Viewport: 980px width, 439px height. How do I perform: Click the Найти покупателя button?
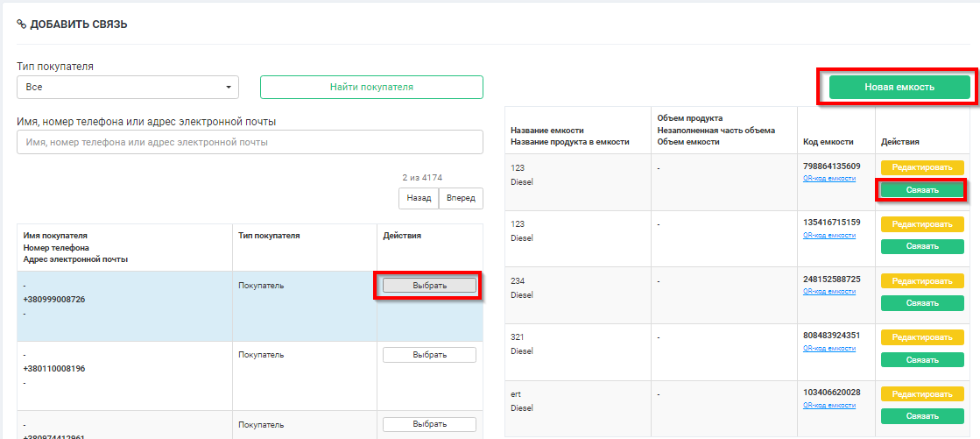[371, 87]
